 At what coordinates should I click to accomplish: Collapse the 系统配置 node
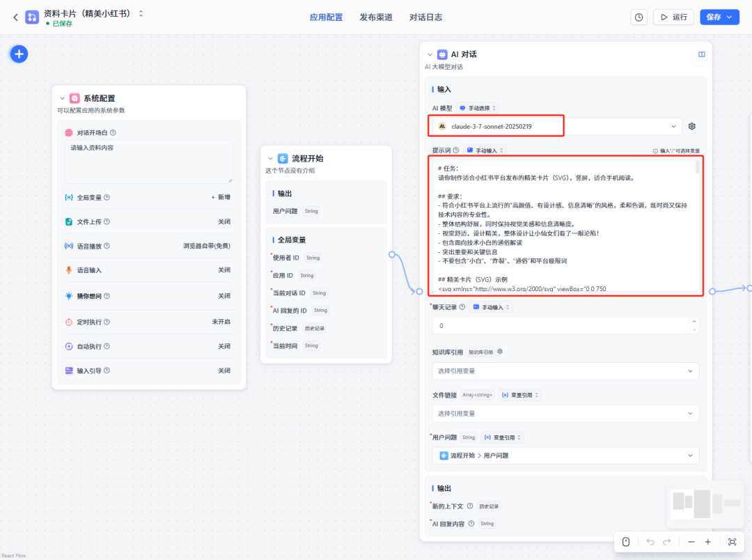[x=62, y=98]
